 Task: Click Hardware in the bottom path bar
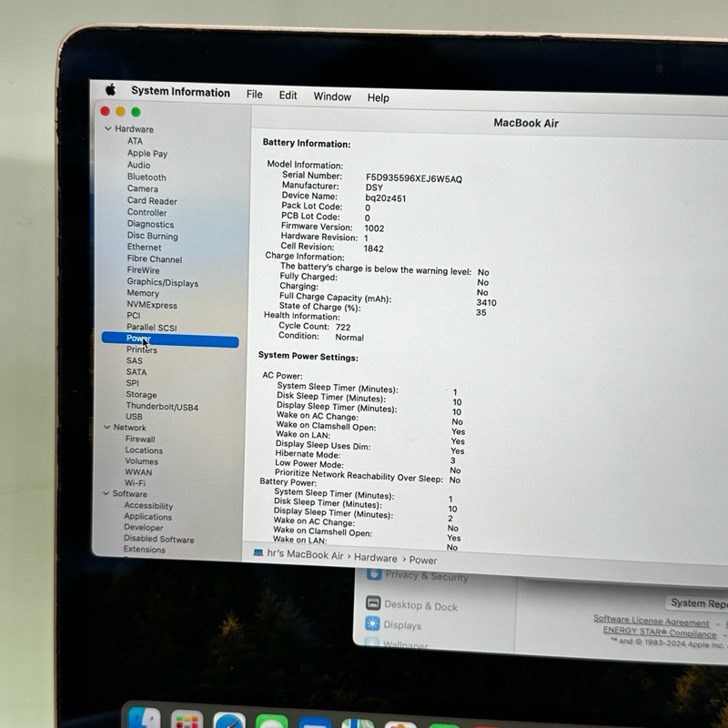[375, 559]
